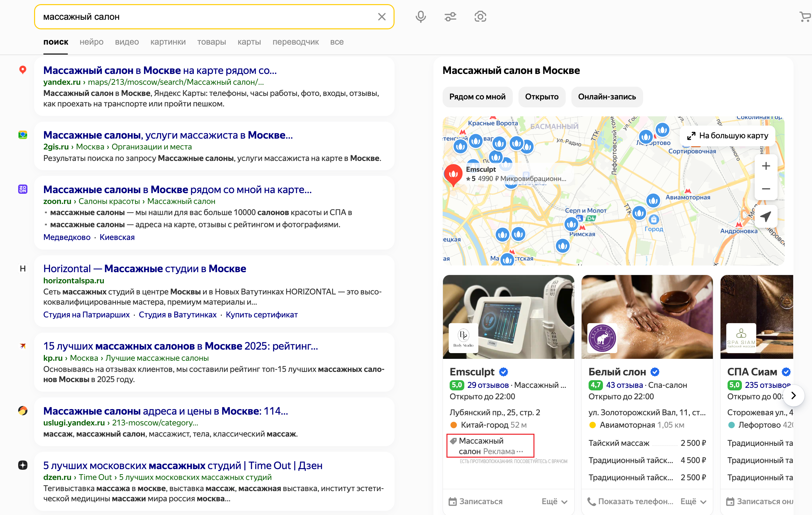This screenshot has width=812, height=515.
Task: Open the Horizontal massage studios result link
Action: pyautogui.click(x=145, y=269)
